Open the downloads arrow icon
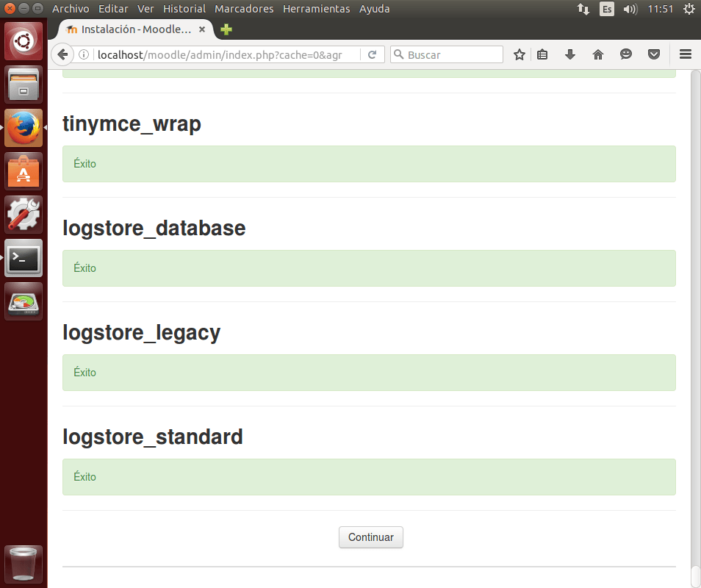The width and height of the screenshot is (701, 588). tap(570, 54)
